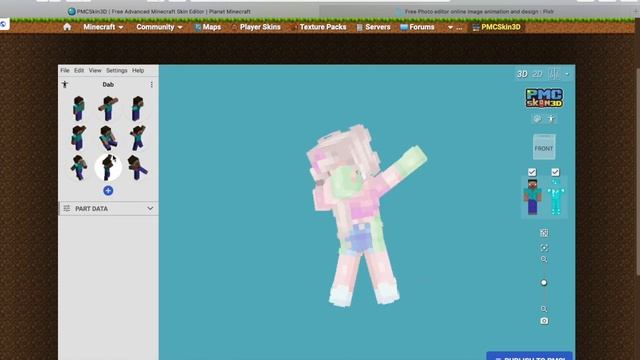Click the page vertical scrollbar
Screen dimensions: 640x360
638,171
